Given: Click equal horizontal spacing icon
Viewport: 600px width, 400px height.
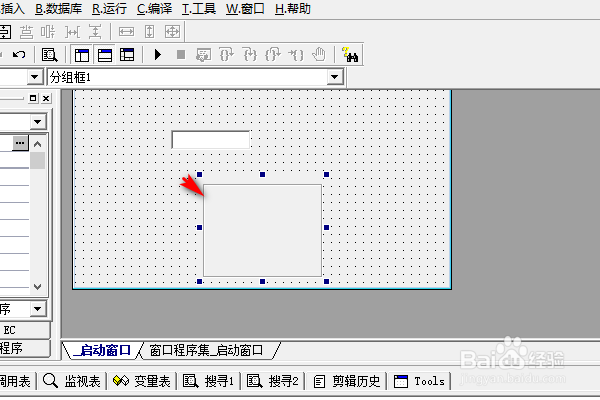Looking at the screenshot, I should tap(72, 32).
